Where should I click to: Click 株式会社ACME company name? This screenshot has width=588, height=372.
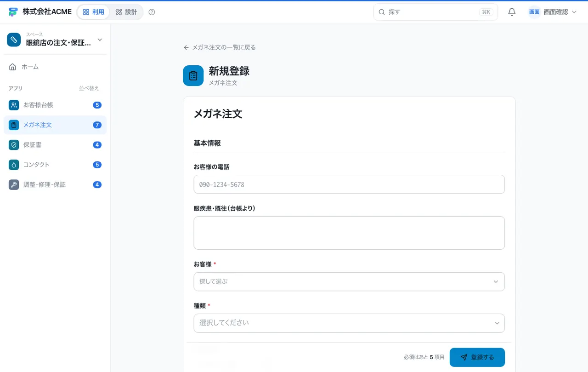[x=47, y=12]
